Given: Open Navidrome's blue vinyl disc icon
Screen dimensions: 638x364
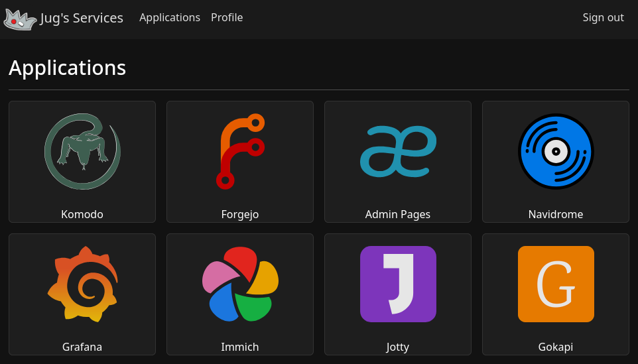Looking at the screenshot, I should point(556,151).
